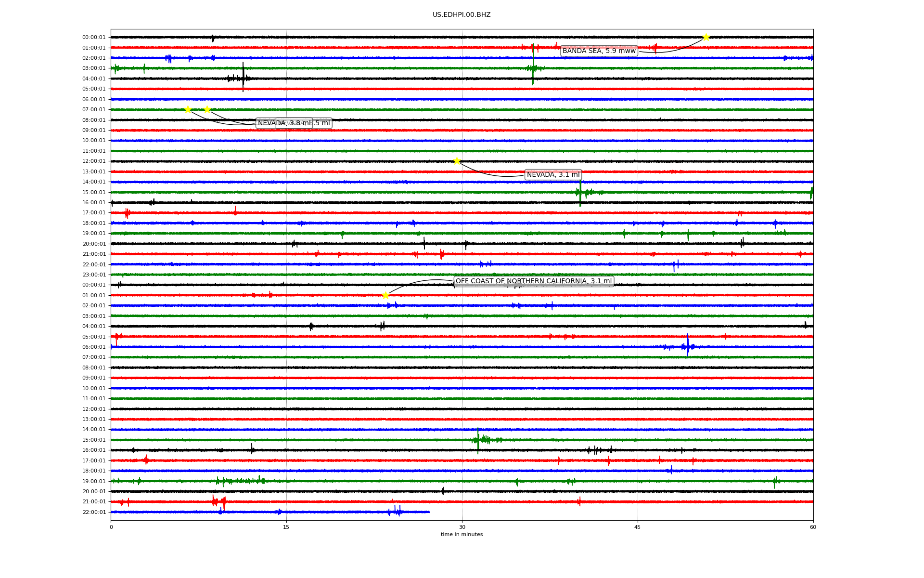The image size is (924, 578).
Task: Click the time in minutes axis label
Action: tap(462, 534)
